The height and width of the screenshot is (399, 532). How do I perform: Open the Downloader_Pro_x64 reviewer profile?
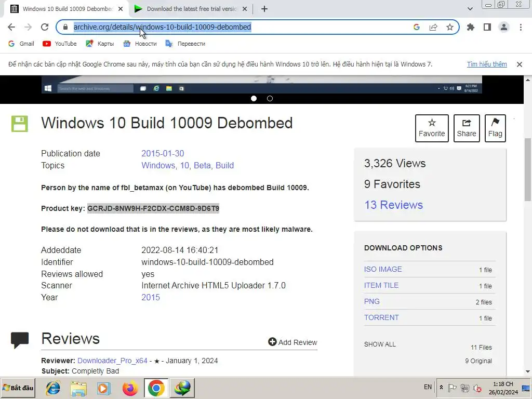112,361
